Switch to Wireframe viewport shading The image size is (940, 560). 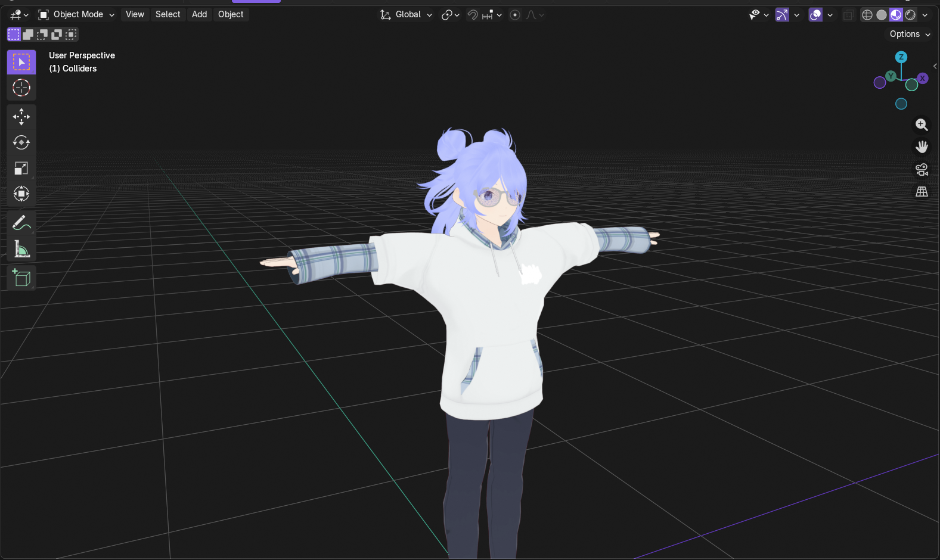click(x=867, y=15)
